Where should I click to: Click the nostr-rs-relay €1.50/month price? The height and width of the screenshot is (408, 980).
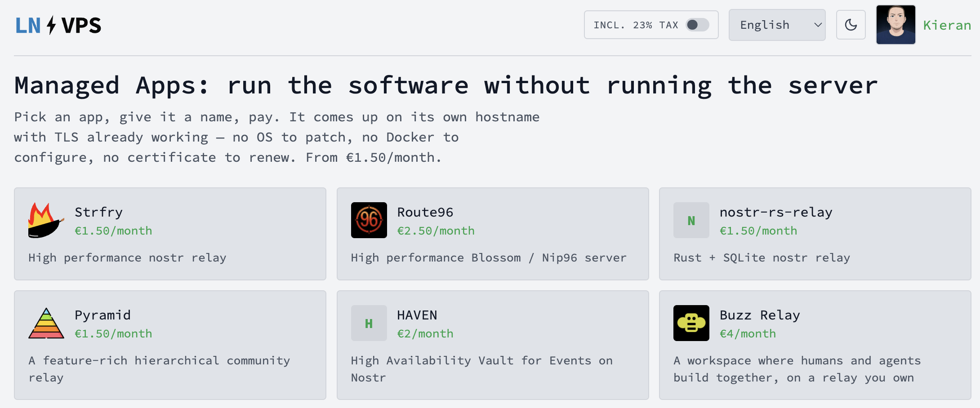point(758,231)
